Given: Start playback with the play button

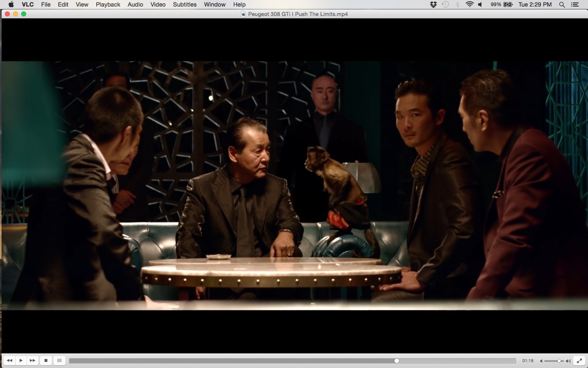Looking at the screenshot, I should [21, 361].
